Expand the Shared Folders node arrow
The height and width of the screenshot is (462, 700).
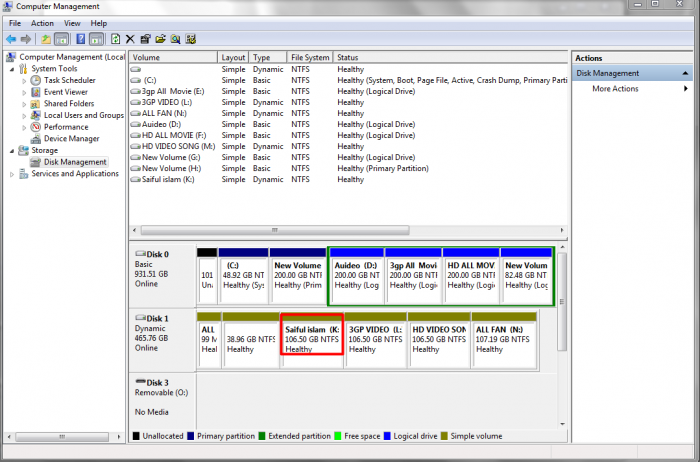24,104
